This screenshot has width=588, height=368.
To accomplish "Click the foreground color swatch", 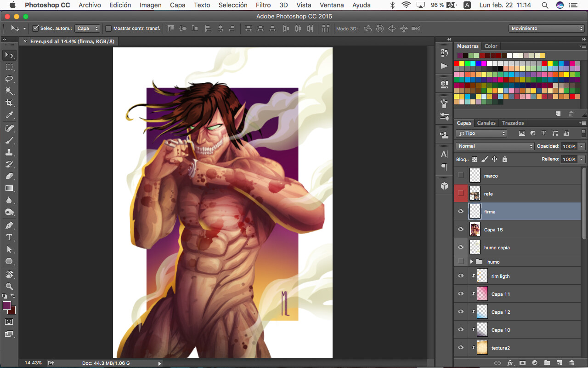I will tap(6, 305).
